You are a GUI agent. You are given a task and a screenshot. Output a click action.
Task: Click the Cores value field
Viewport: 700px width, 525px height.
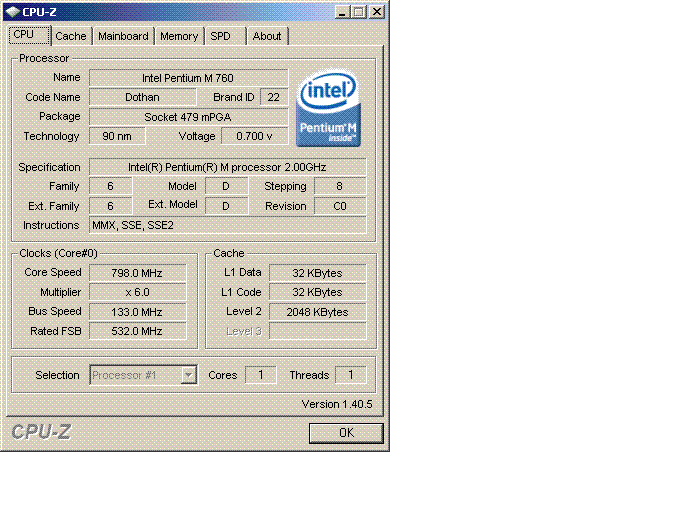(261, 375)
